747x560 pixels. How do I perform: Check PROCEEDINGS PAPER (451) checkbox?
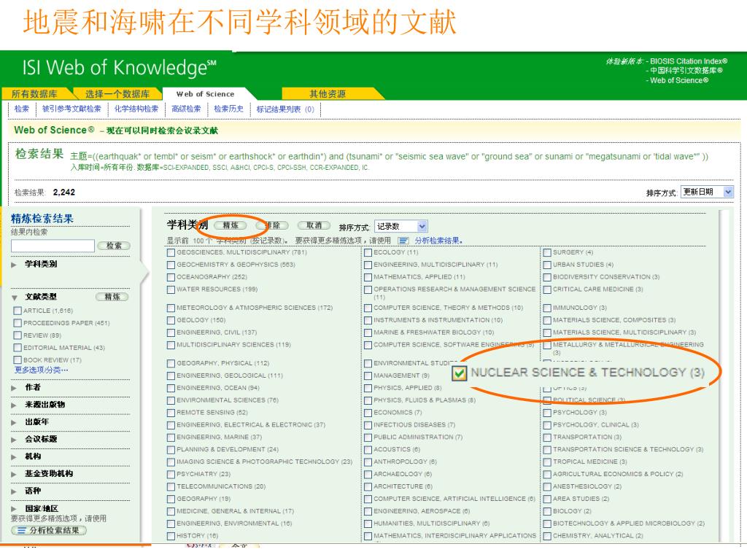pos(18,323)
